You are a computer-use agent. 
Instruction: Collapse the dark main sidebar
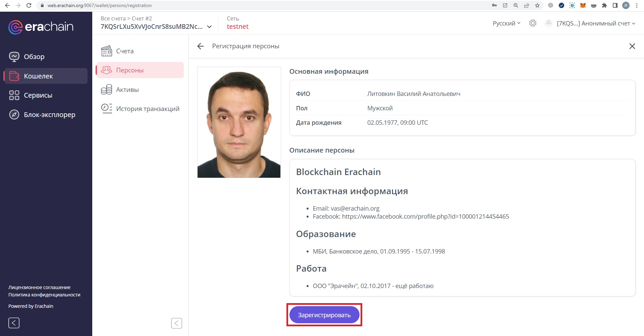[x=14, y=323]
